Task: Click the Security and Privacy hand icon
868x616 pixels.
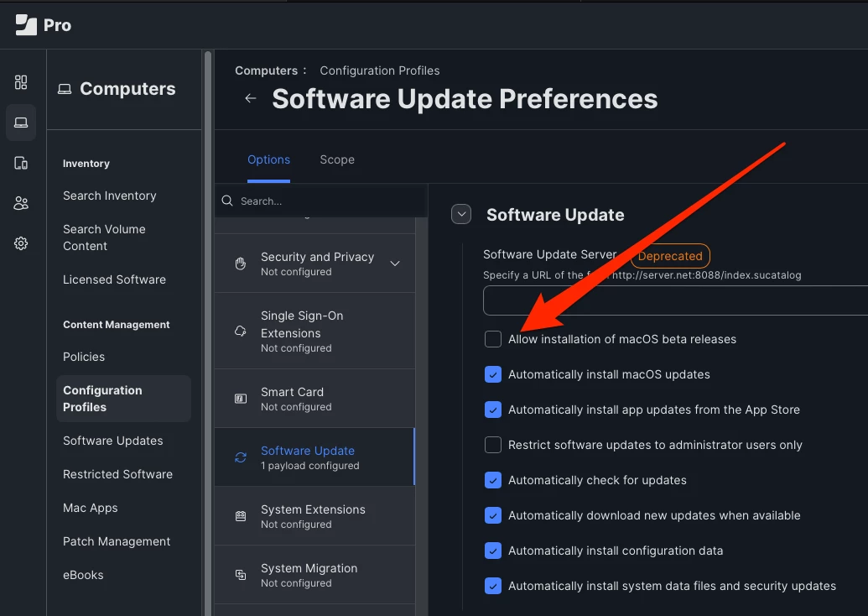Action: tap(240, 264)
